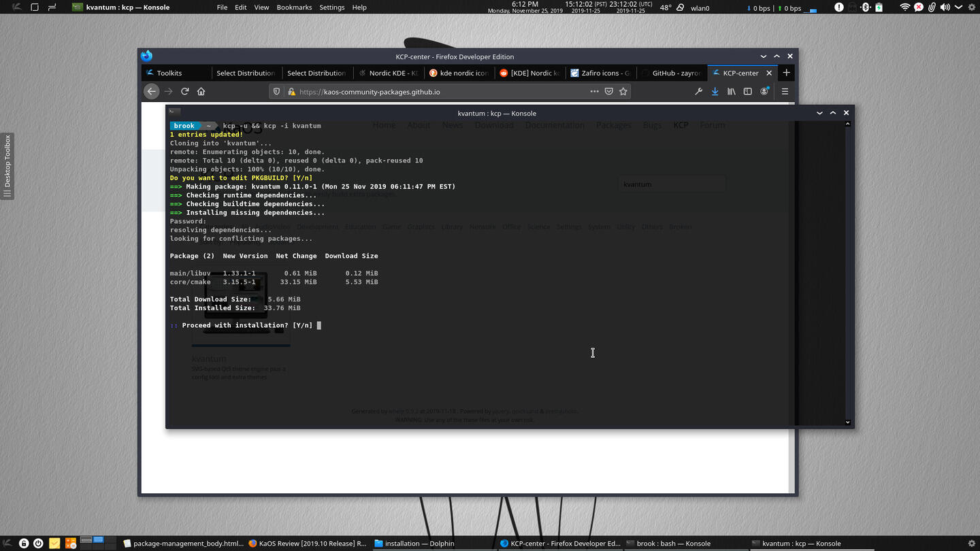Click the wlan0 network monitor label
This screenshot has width=980, height=551.
pos(700,8)
